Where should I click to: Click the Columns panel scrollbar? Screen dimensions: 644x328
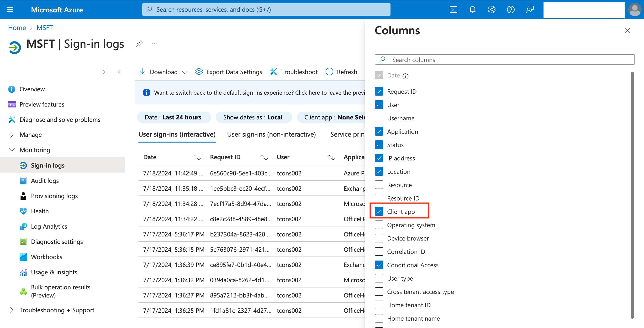coord(632,195)
